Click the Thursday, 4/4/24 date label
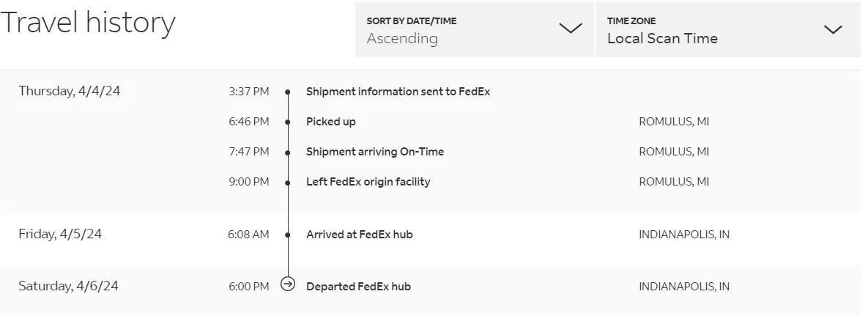The width and height of the screenshot is (868, 316). [x=69, y=91]
